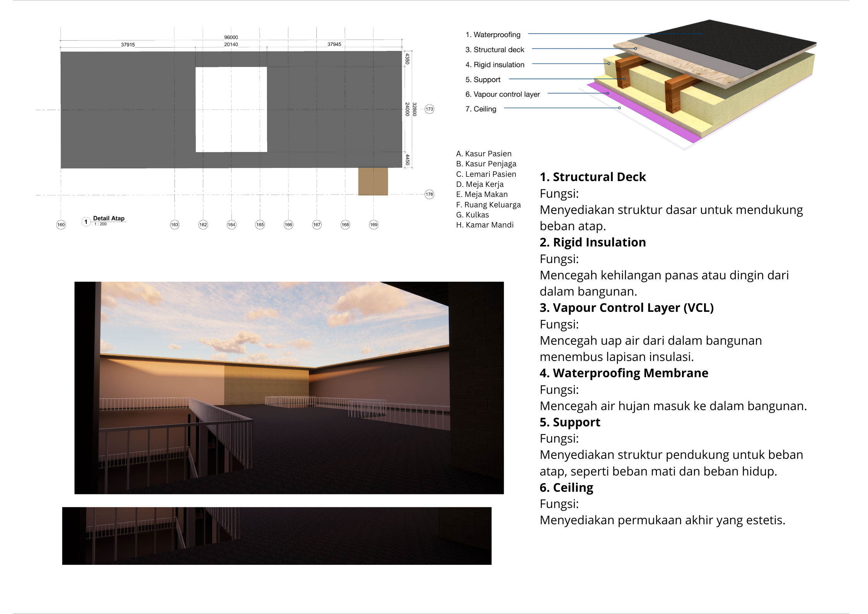Click the Detail Atap title label
The height and width of the screenshot is (614, 868).
[x=109, y=218]
